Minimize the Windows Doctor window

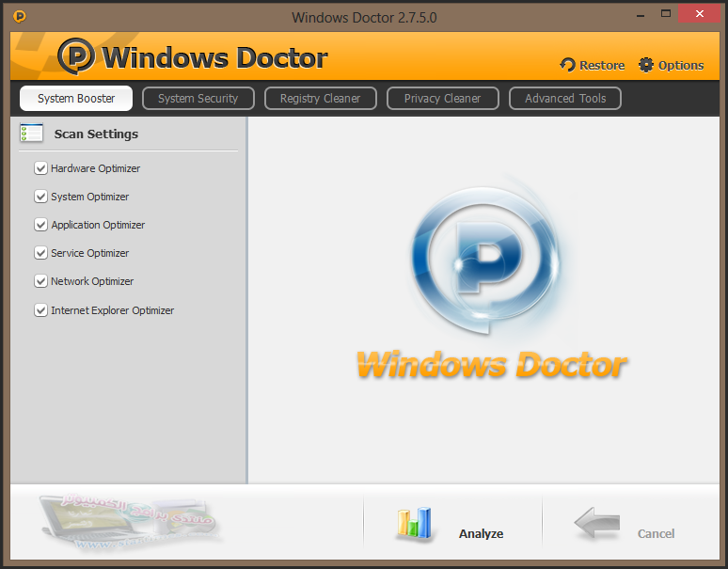pos(641,15)
